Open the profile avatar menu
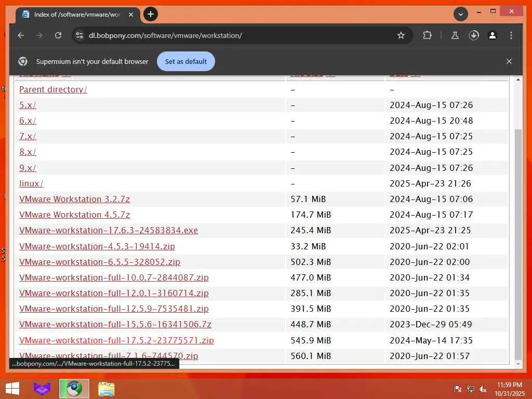 point(493,35)
